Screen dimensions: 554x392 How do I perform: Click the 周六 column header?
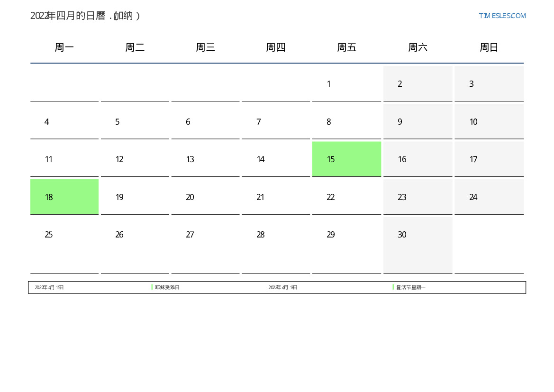click(x=418, y=47)
